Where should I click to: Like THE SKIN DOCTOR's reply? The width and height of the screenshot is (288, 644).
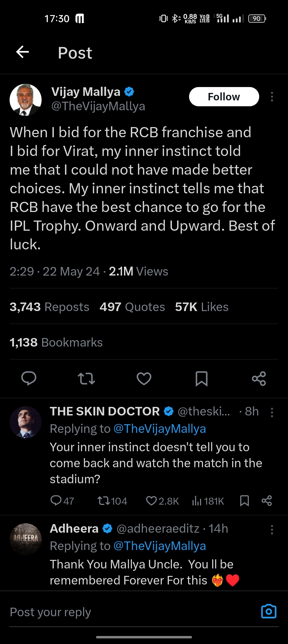tap(151, 501)
